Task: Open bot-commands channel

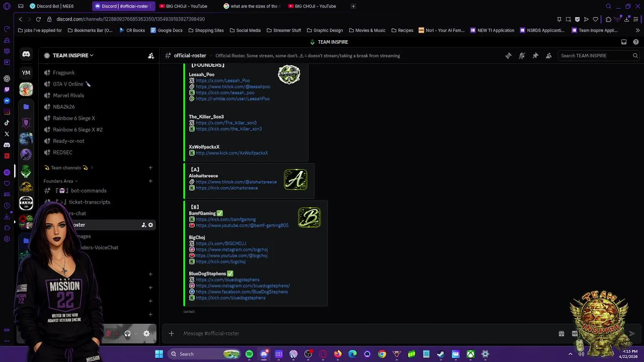Action: (99, 191)
